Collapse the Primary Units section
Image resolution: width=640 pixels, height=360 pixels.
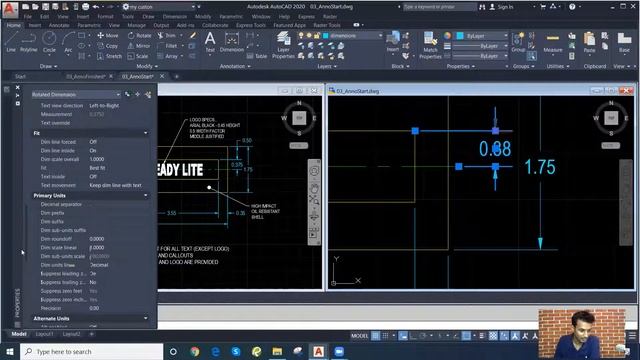coord(145,196)
